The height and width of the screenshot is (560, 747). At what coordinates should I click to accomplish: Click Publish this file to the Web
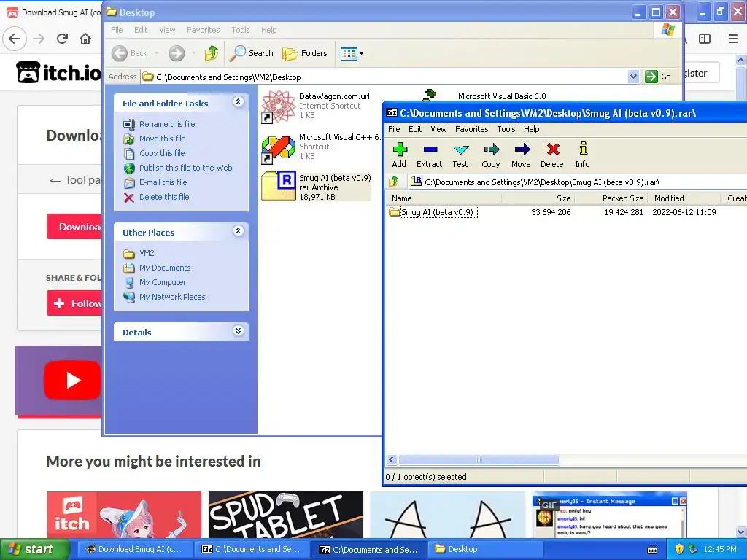coord(186,168)
